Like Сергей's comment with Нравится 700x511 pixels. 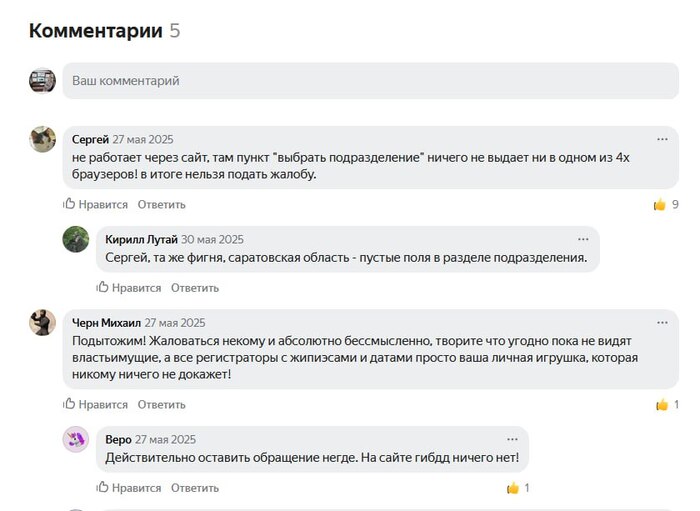(96, 204)
